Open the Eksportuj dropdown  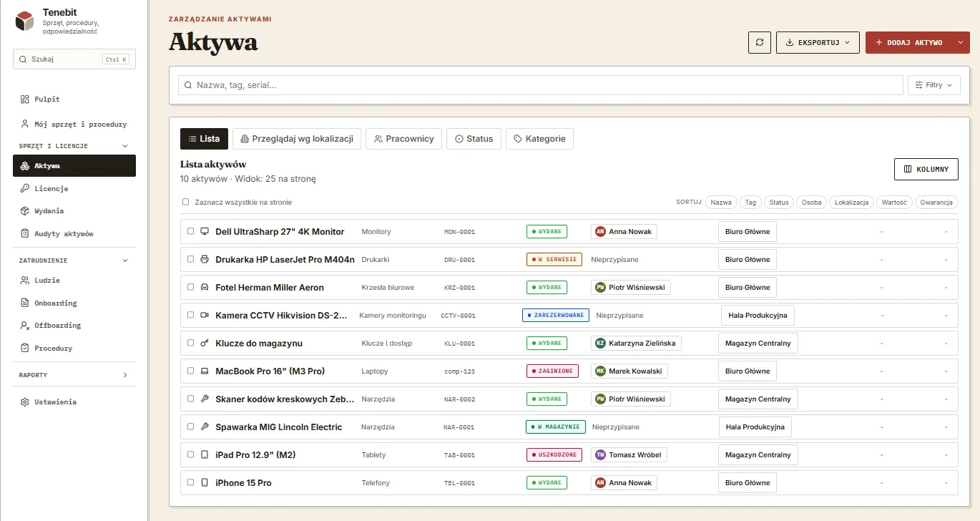pos(818,42)
